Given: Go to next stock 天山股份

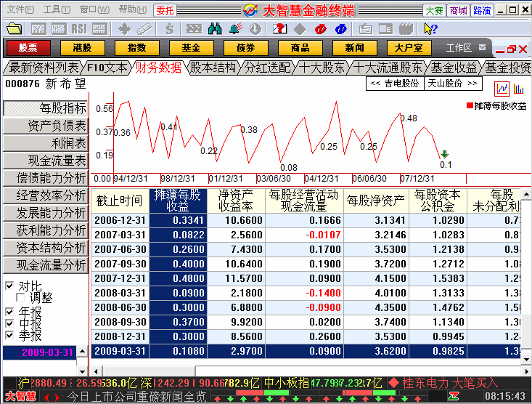Looking at the screenshot, I should click(453, 84).
